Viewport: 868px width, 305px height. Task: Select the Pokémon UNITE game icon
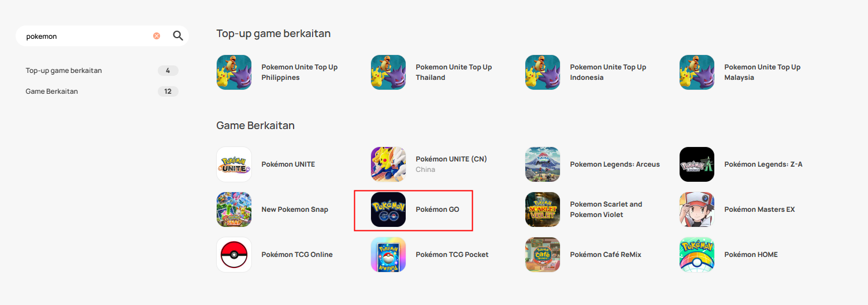pos(234,164)
